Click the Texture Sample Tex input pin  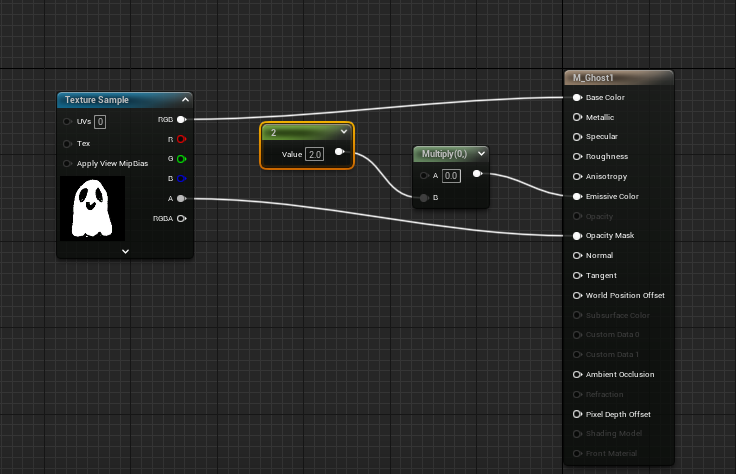click(68, 143)
